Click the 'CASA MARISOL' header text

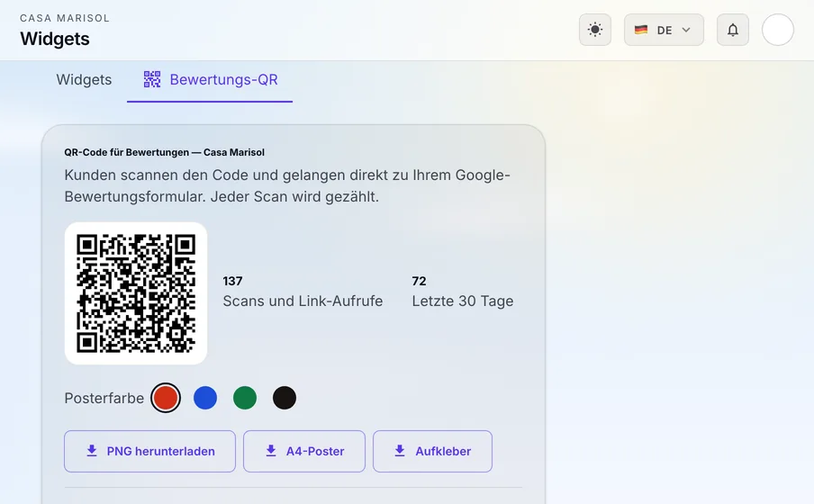pos(65,18)
